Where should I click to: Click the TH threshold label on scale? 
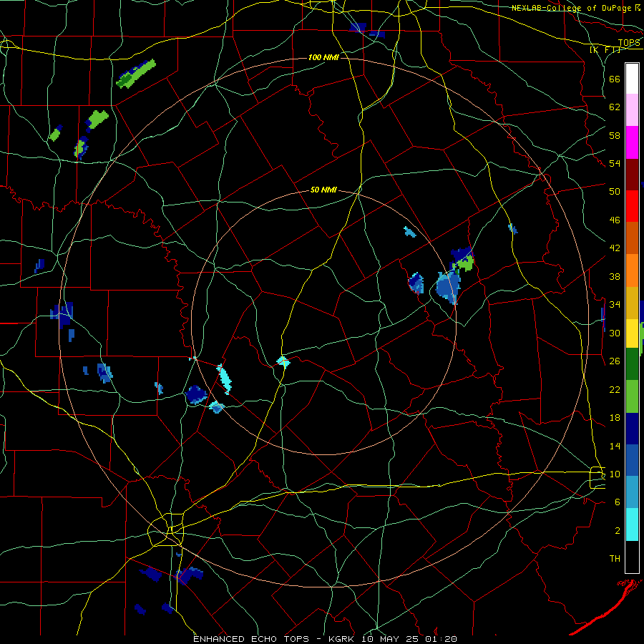tap(615, 559)
